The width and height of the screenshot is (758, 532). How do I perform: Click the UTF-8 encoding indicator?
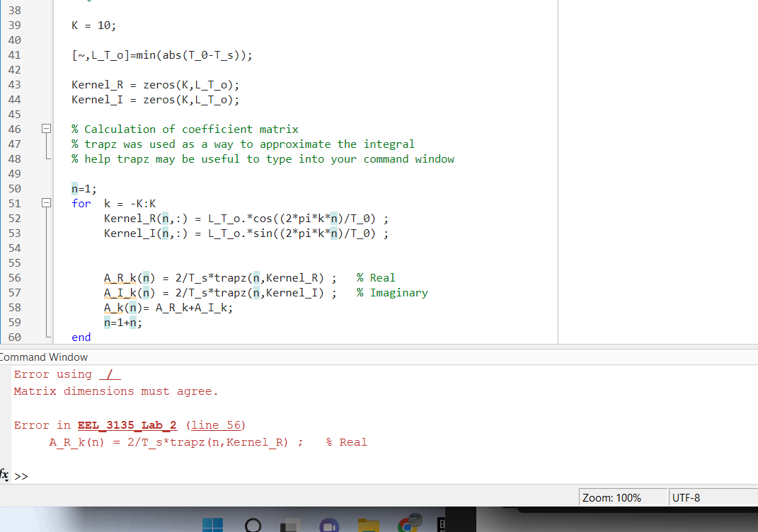pyautogui.click(x=686, y=497)
